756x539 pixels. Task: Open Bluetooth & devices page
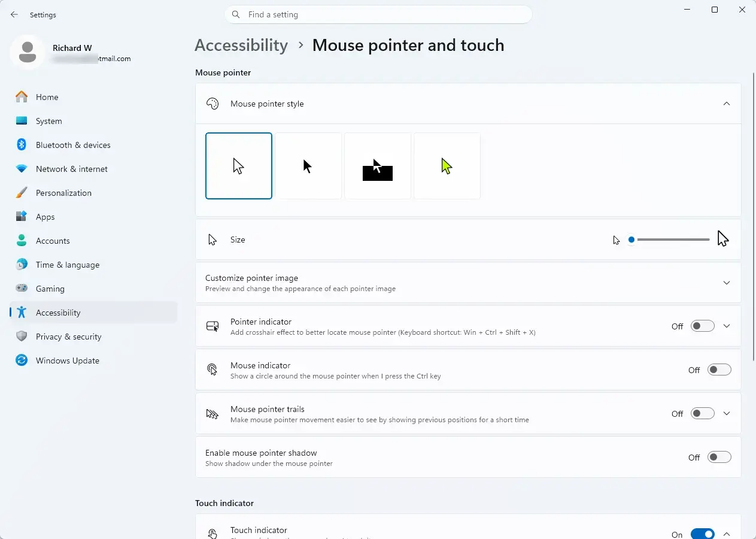93,145
